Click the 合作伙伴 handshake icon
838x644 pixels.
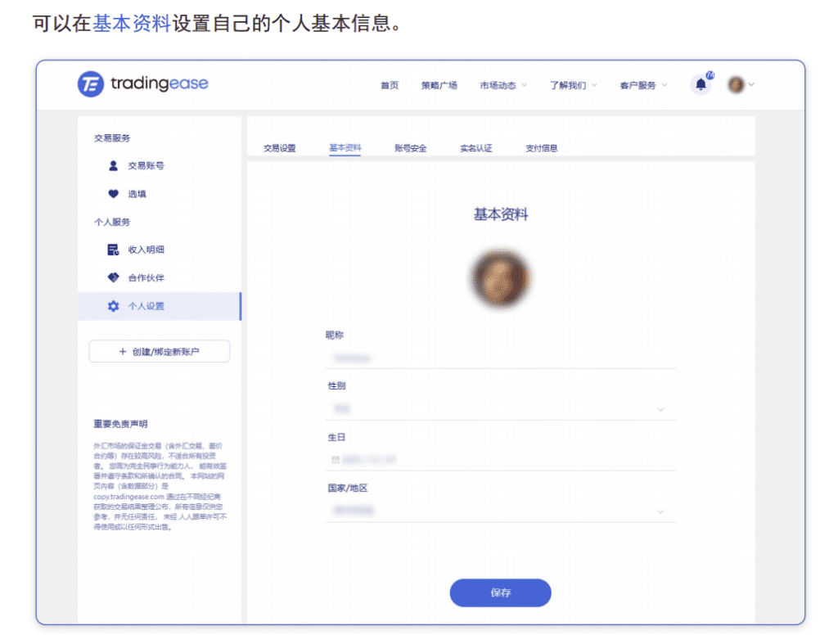coord(114,277)
